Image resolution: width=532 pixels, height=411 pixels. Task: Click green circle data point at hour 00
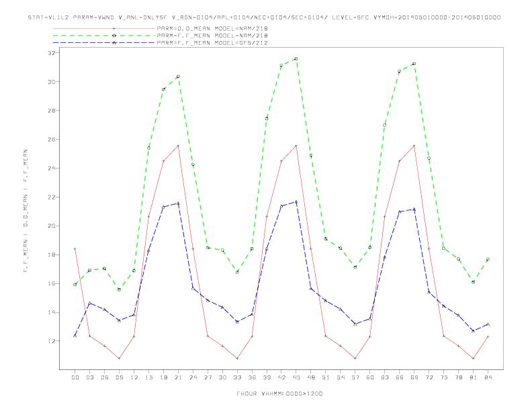point(75,285)
